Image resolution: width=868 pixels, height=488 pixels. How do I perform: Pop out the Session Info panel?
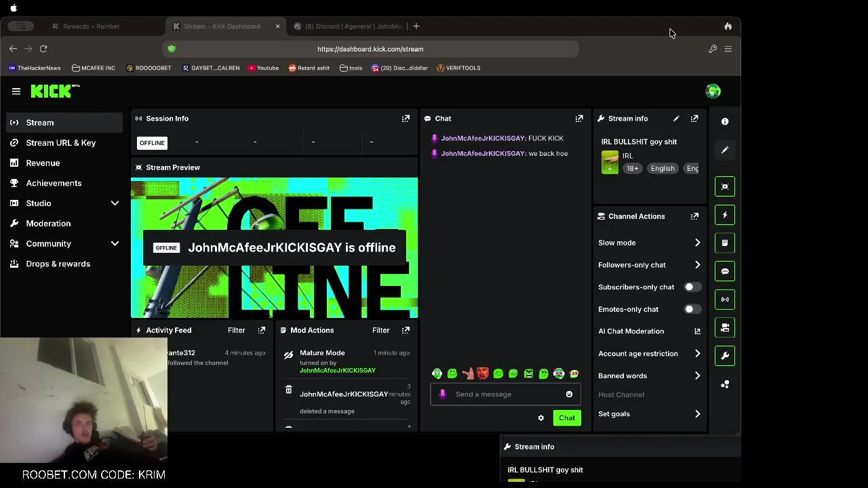406,119
